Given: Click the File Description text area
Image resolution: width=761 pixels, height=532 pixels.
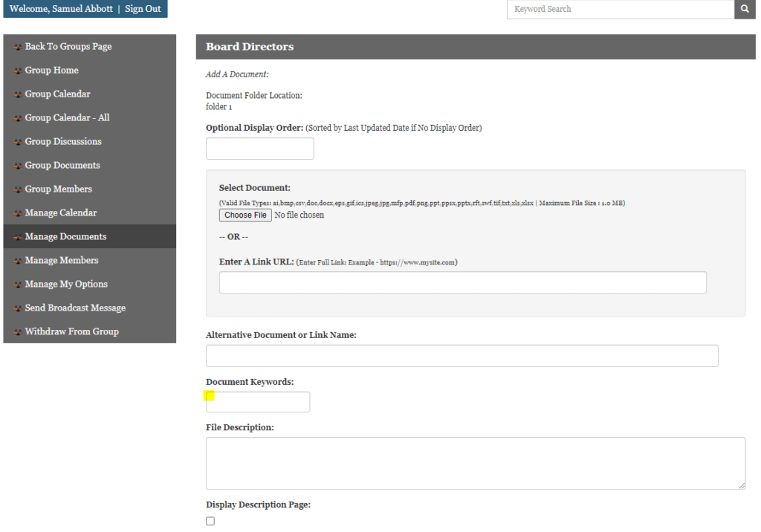Looking at the screenshot, I should coord(475,463).
